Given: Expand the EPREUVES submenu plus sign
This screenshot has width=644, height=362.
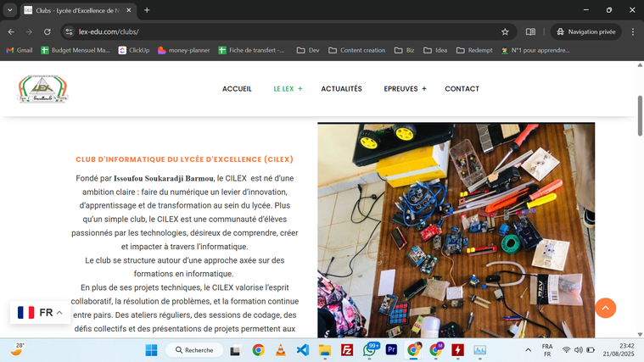Looking at the screenshot, I should tap(424, 89).
